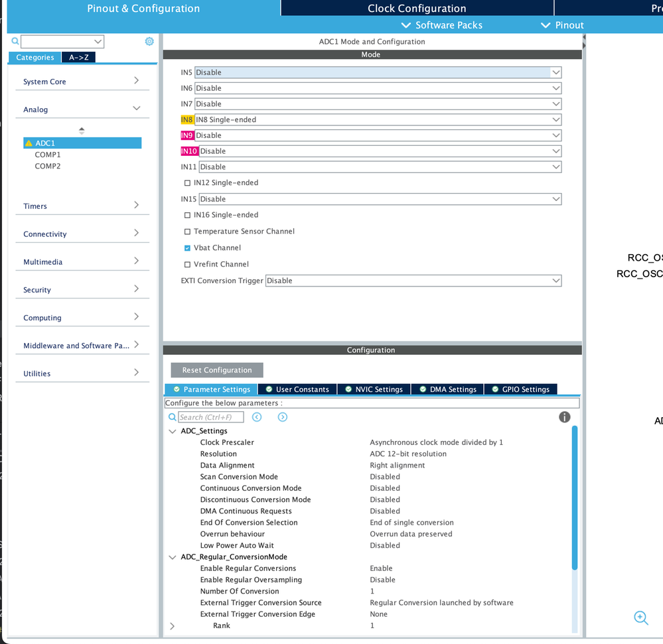Image resolution: width=663 pixels, height=644 pixels.
Task: Enable IN12 Single-ended checkbox
Action: point(187,183)
